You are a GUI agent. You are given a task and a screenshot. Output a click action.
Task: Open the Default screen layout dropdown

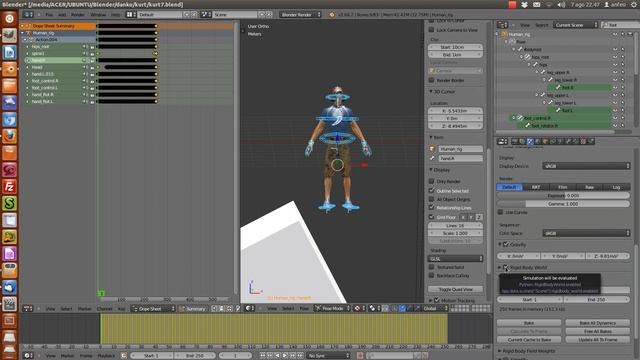(131, 14)
